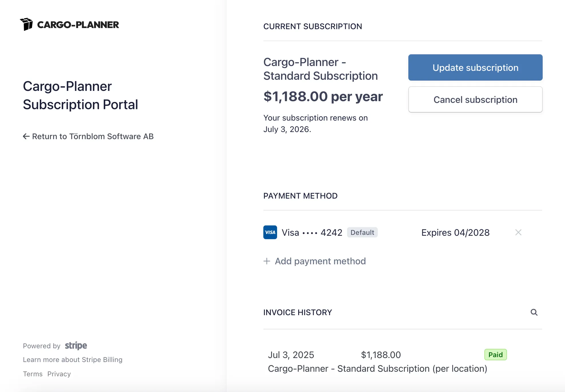Image resolution: width=565 pixels, height=392 pixels.
Task: Open the Privacy page
Action: 59,374
